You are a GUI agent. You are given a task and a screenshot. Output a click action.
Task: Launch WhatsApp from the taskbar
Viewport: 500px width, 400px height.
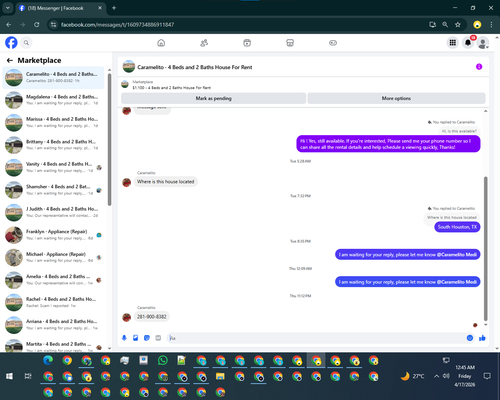pyautogui.click(x=163, y=360)
